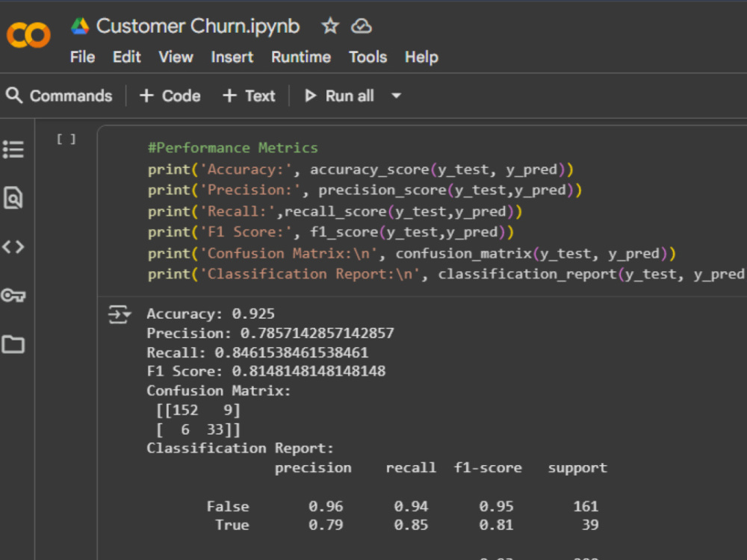
Task: Click the Confusion Matrix: output label
Action: pyautogui.click(x=219, y=391)
